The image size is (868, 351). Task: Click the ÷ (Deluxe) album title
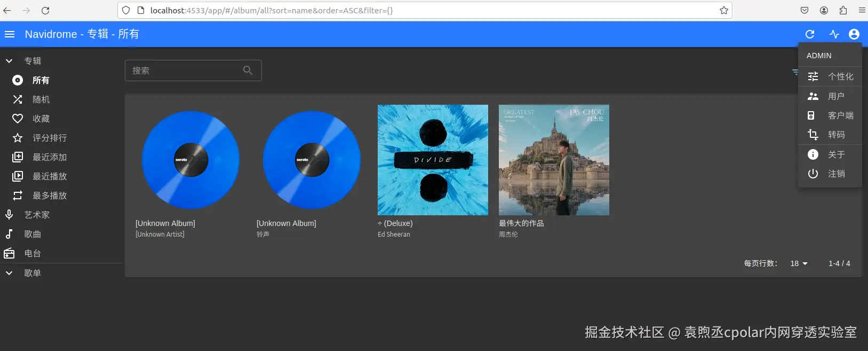pyautogui.click(x=395, y=223)
